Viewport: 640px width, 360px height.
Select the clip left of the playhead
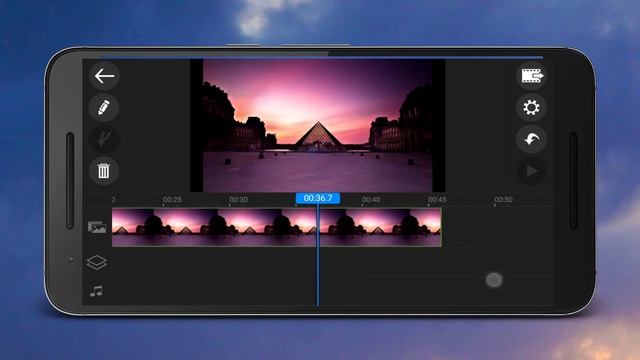[x=214, y=227]
